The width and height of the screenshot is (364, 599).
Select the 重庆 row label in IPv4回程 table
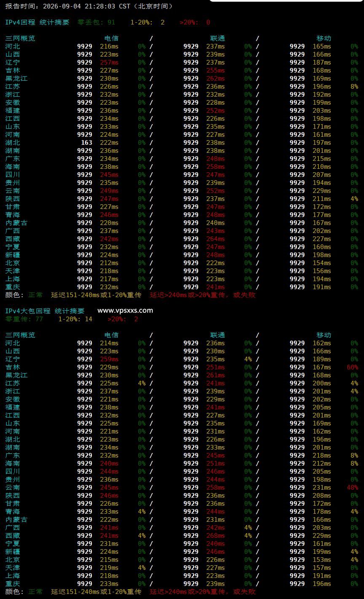(x=13, y=287)
